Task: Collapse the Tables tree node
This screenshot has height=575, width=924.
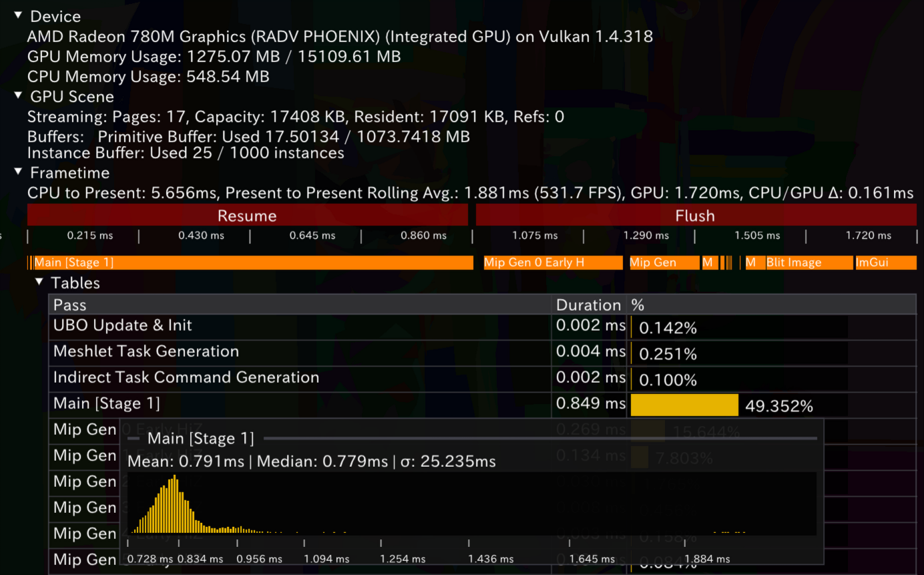Action: [39, 282]
